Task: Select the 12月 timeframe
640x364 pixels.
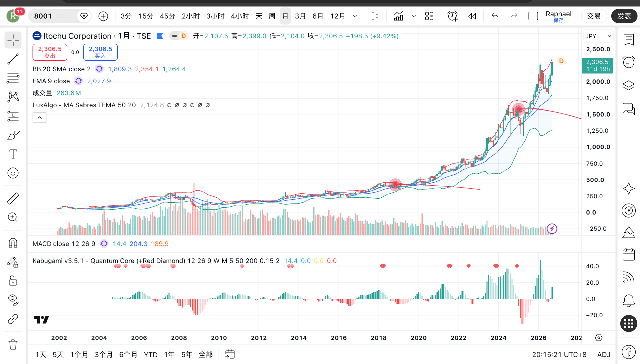Action: (337, 16)
